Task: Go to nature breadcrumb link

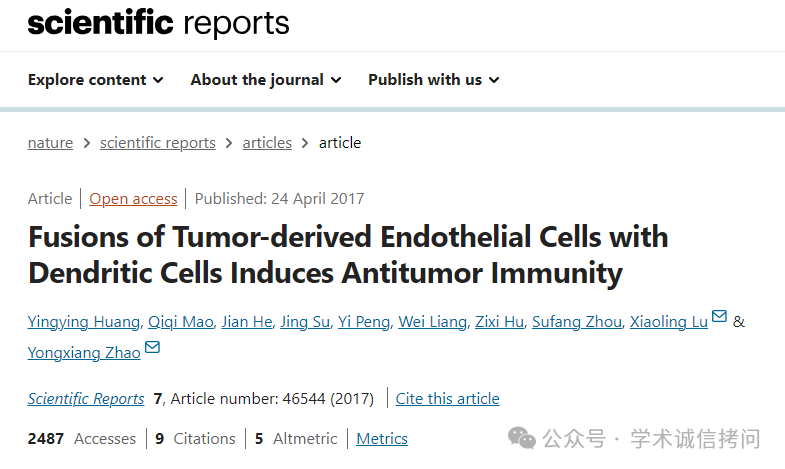Action: 50,143
